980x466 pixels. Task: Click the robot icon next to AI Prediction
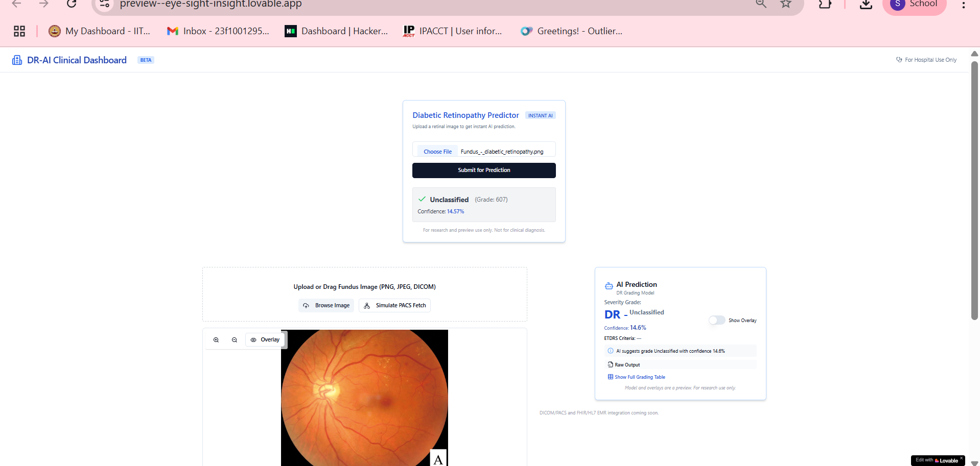click(x=608, y=285)
